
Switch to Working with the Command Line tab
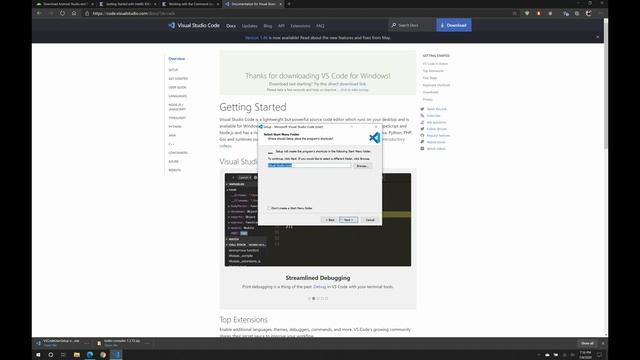coord(191,4)
